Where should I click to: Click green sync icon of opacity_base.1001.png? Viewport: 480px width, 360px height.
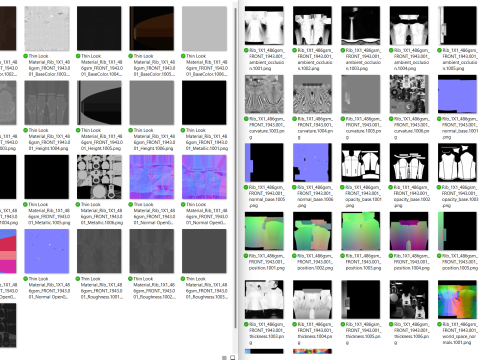click(x=343, y=187)
